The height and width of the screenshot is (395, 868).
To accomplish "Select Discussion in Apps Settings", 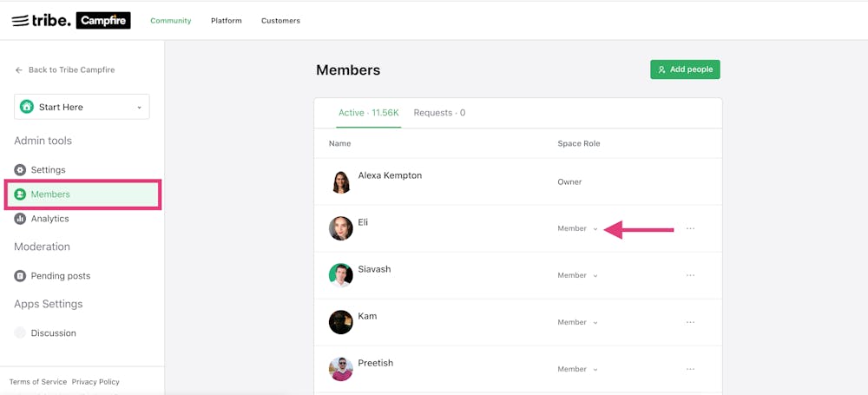I will pos(53,333).
